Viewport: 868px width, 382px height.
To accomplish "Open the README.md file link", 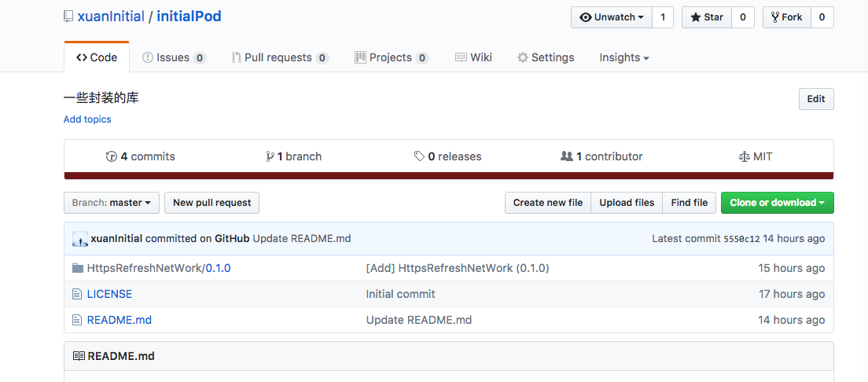I will 119,320.
